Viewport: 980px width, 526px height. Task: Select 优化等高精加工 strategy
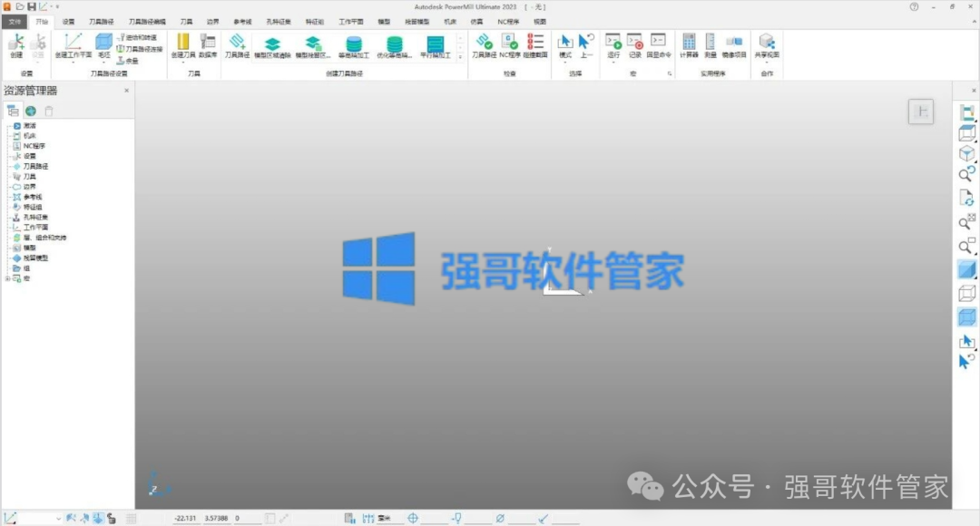395,47
